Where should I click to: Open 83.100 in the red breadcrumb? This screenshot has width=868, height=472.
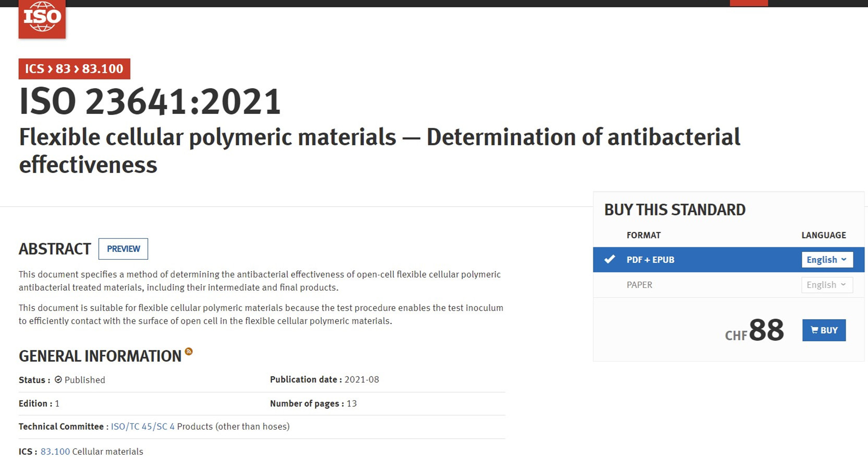[x=102, y=69]
